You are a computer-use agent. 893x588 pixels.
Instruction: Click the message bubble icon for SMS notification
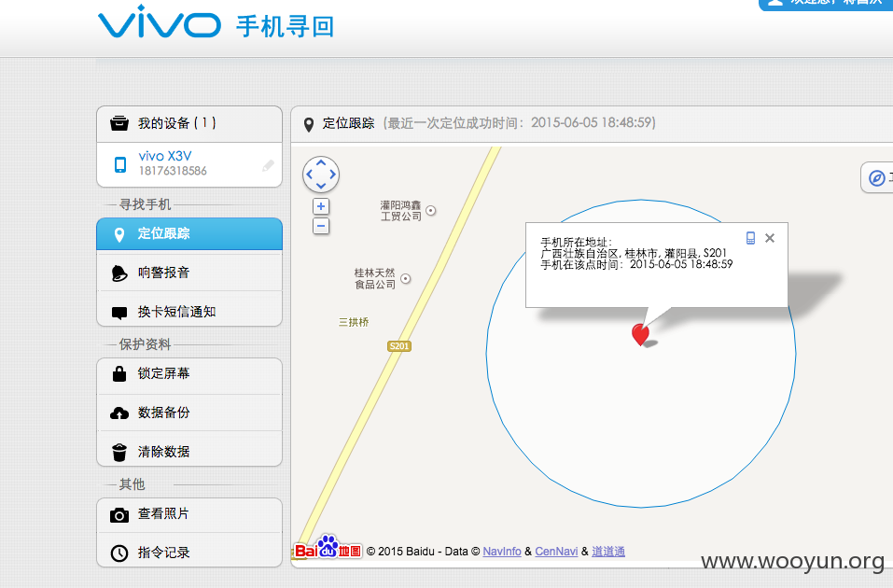click(x=119, y=313)
